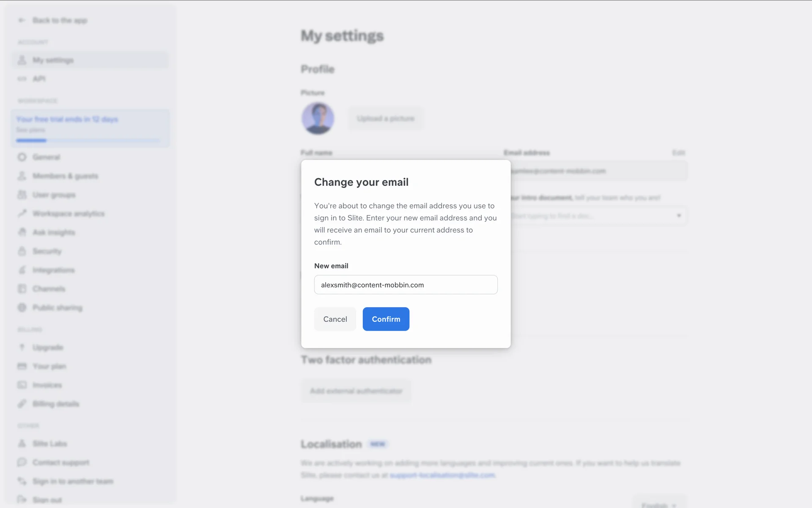Click the Public sharing globe icon

[22, 308]
